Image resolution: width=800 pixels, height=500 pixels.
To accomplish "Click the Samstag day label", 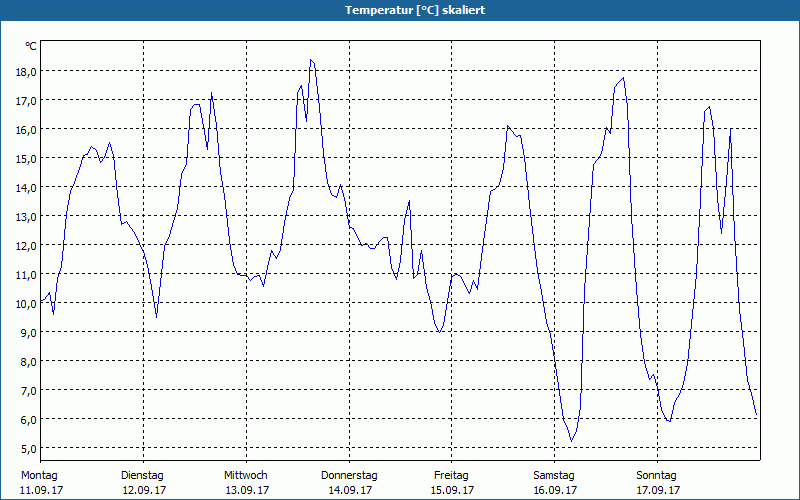I will click(x=554, y=476).
